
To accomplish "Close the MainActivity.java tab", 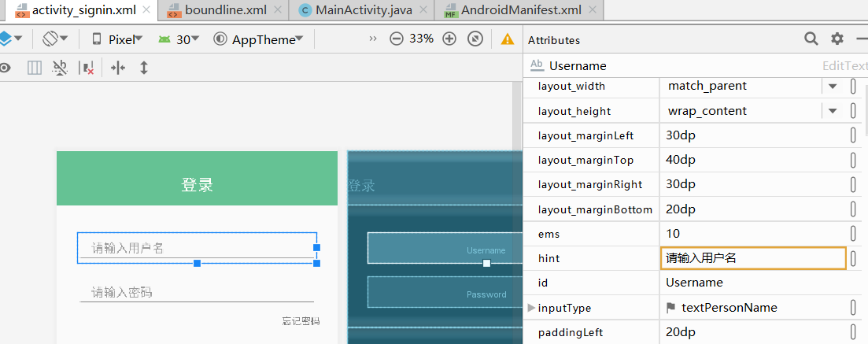I will coord(423,10).
